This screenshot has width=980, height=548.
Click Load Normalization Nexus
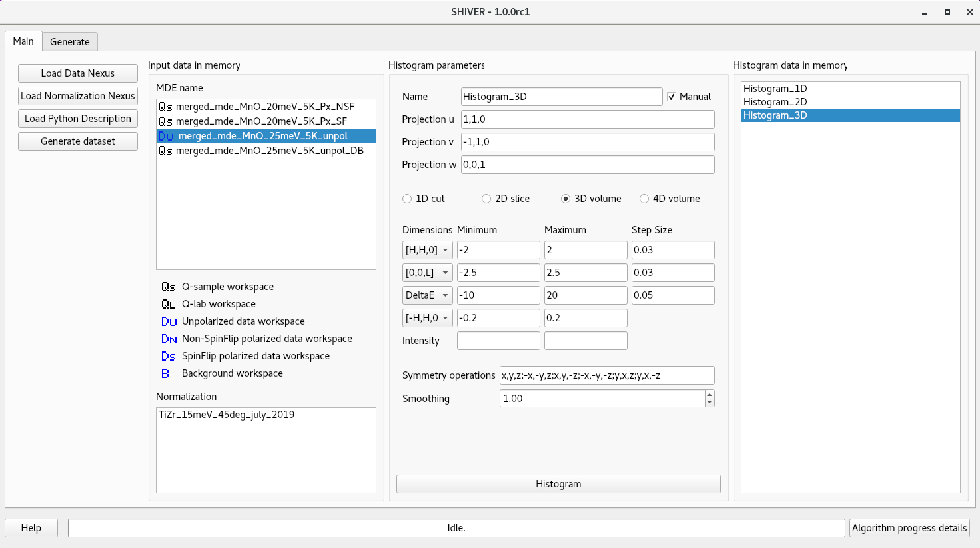tap(77, 96)
